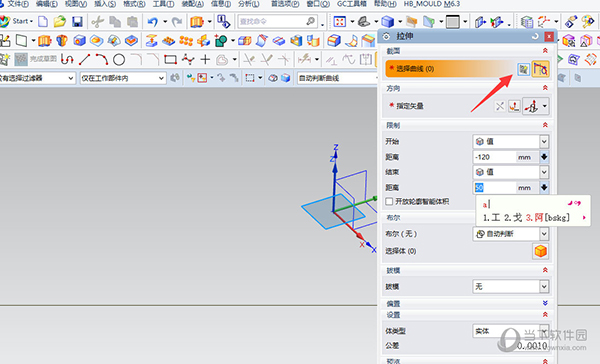Click the Select Body orange cube icon
This screenshot has width=600, height=364.
click(x=540, y=251)
